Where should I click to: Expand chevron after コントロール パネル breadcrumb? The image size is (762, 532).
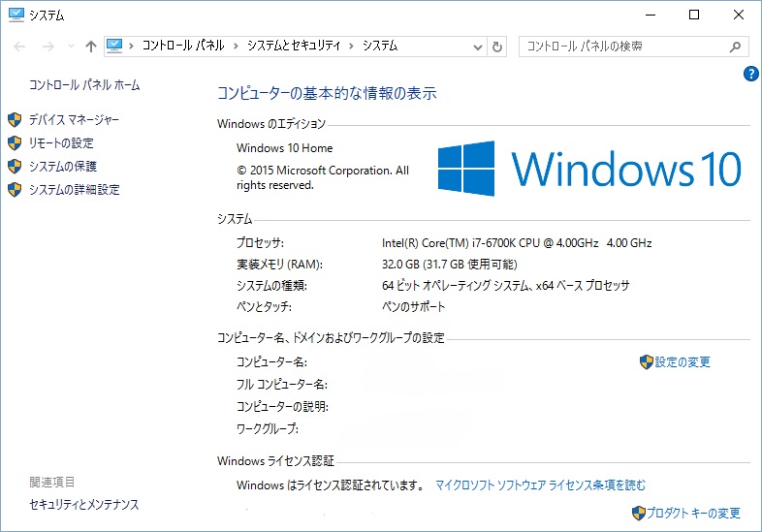pyautogui.click(x=236, y=47)
